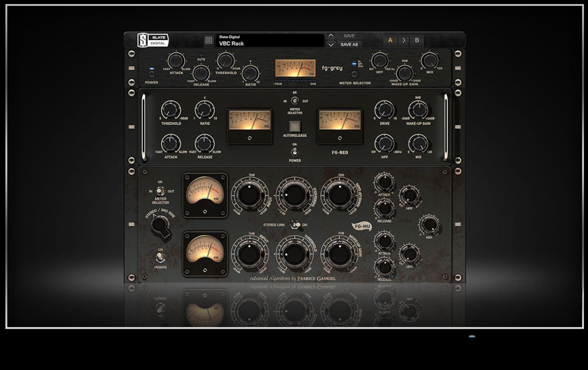Click the STEREO / MID SIDE selector knob

click(x=160, y=225)
